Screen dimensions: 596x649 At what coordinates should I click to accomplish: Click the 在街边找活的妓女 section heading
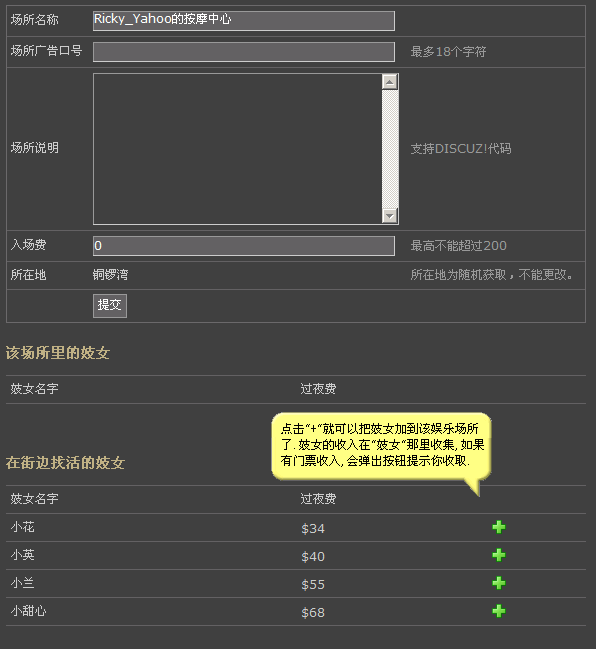pyautogui.click(x=65, y=463)
